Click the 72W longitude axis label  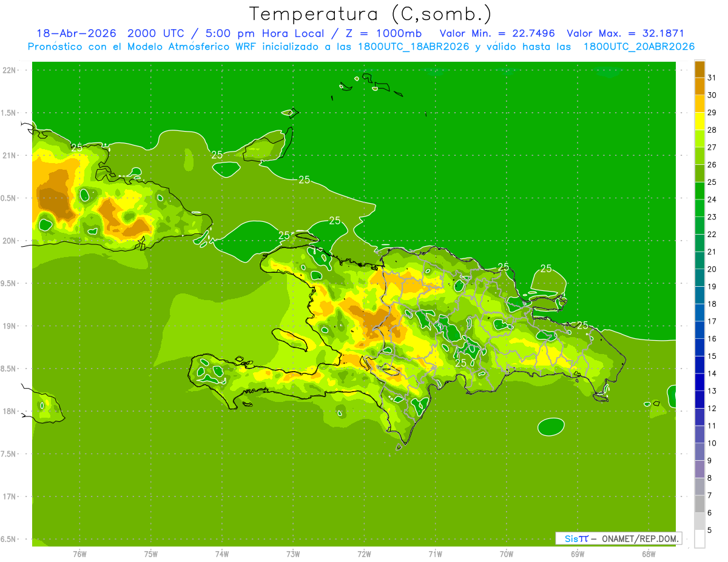[364, 554]
